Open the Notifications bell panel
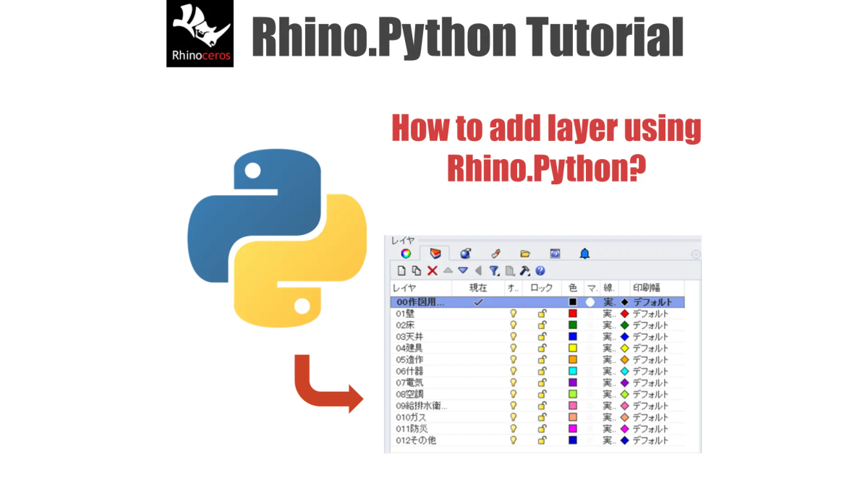This screenshot has height=488, width=868. (x=586, y=254)
